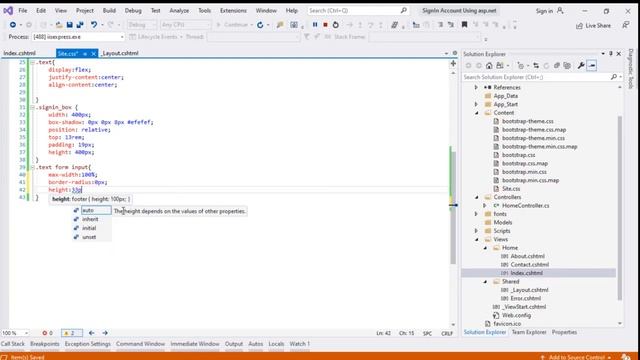The height and width of the screenshot is (360, 640).
Task: Expand the App_Start folder
Action: tap(476, 104)
